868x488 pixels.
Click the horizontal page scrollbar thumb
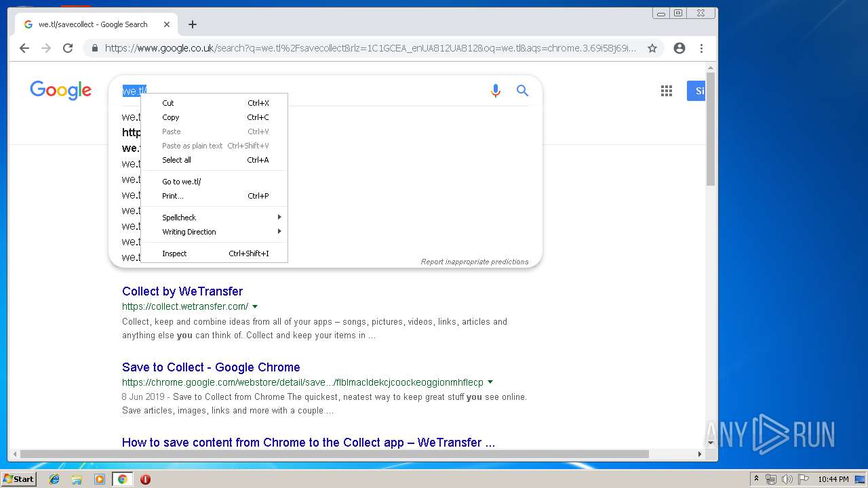[334, 454]
